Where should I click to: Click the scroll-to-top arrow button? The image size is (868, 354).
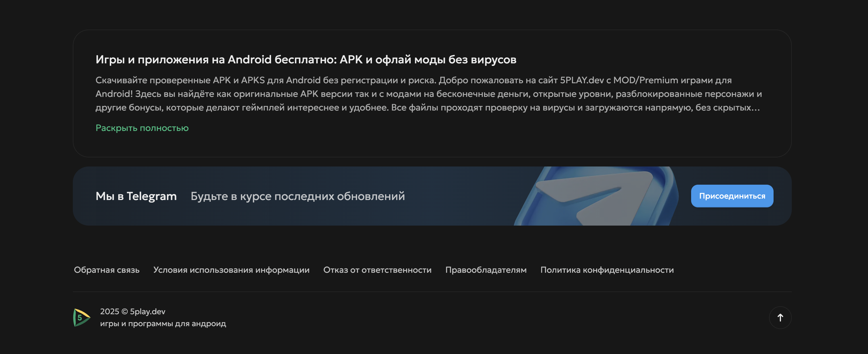point(780,317)
